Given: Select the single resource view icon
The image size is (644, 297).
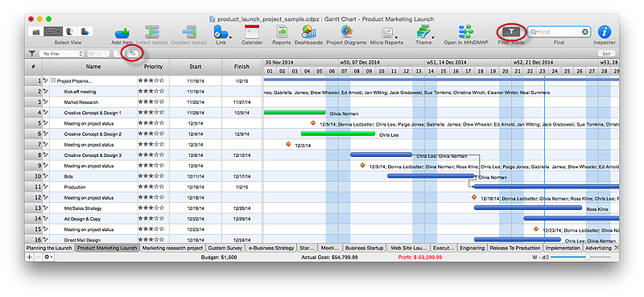Looking at the screenshot, I should (x=69, y=31).
